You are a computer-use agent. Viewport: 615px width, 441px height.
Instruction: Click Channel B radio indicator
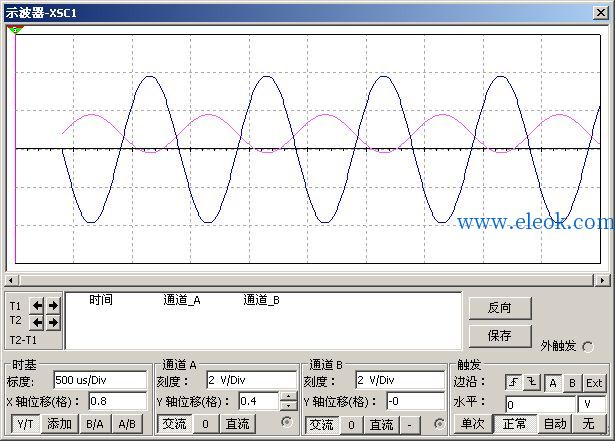pyautogui.click(x=439, y=424)
